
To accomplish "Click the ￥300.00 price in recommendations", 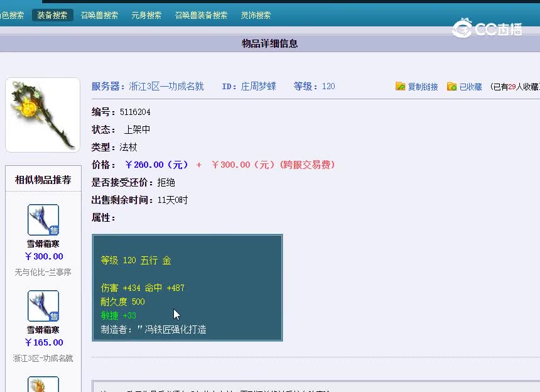I will pos(44,256).
